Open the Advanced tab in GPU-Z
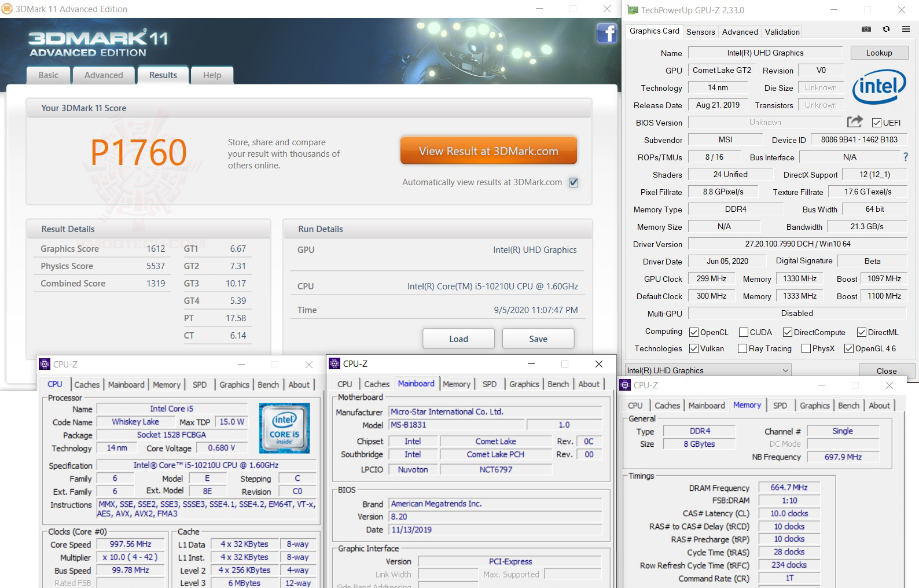The height and width of the screenshot is (588, 919). (740, 32)
